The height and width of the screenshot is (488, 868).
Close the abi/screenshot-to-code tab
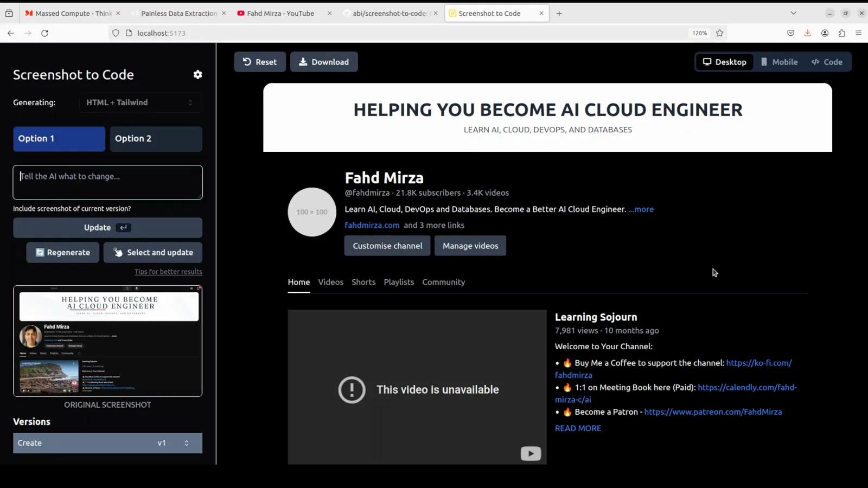pos(435,13)
